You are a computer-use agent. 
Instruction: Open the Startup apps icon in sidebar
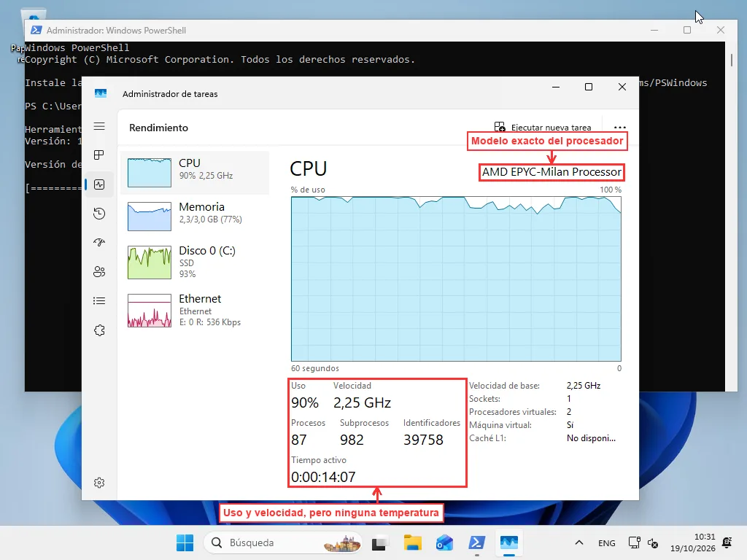click(99, 242)
